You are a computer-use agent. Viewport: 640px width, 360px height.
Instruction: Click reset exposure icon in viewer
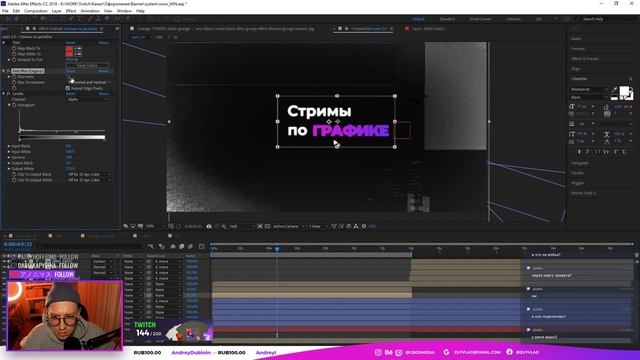point(364,226)
